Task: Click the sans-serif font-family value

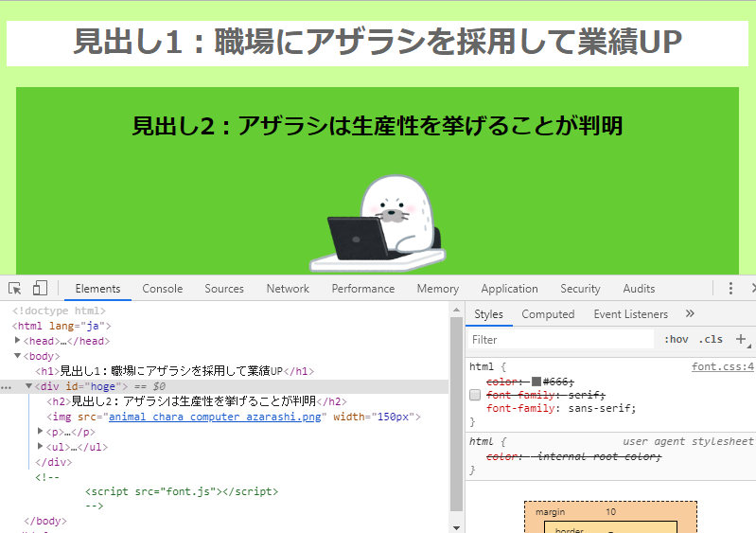Action: [x=600, y=408]
